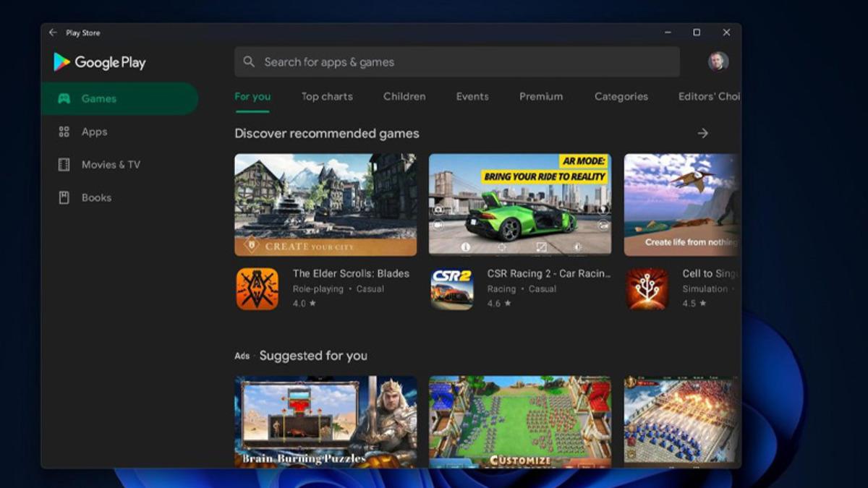868x488 pixels.
Task: Go to Categories tab
Action: coord(621,97)
